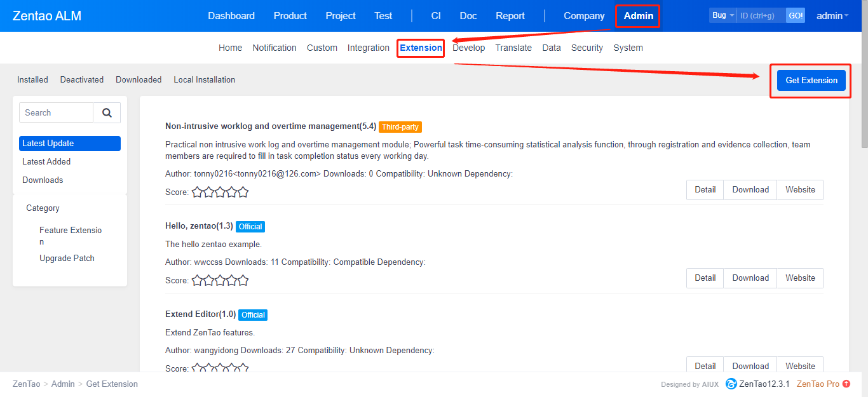Click the Official badge beside Hello, zentao
The image size is (868, 397).
[250, 226]
